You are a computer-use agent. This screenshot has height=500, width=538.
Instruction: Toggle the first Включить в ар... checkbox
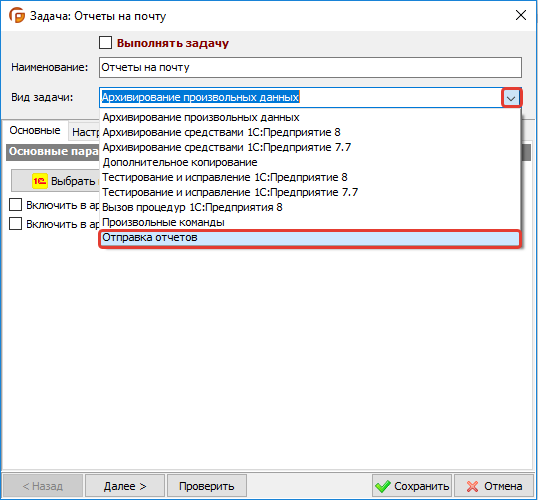coord(15,205)
